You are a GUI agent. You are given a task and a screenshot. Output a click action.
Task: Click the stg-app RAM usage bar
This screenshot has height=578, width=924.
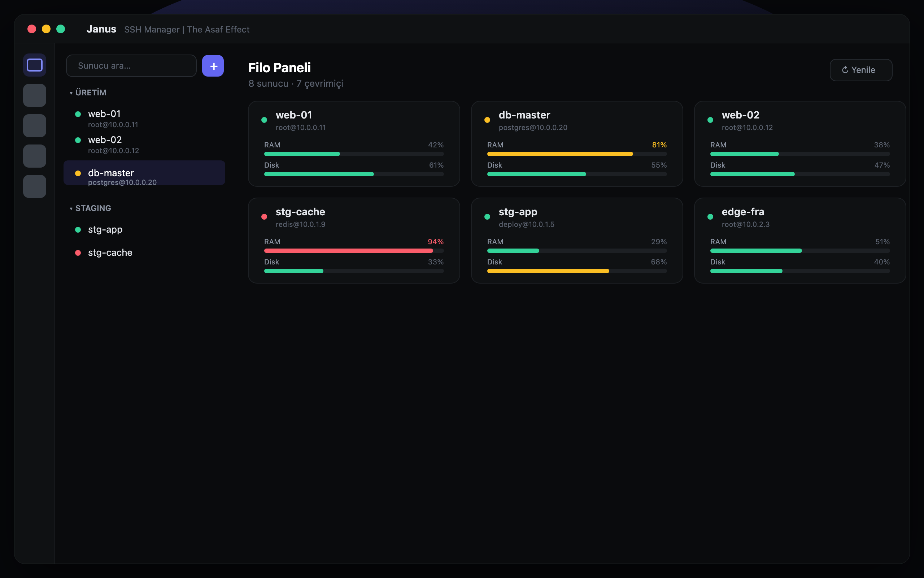[577, 251]
